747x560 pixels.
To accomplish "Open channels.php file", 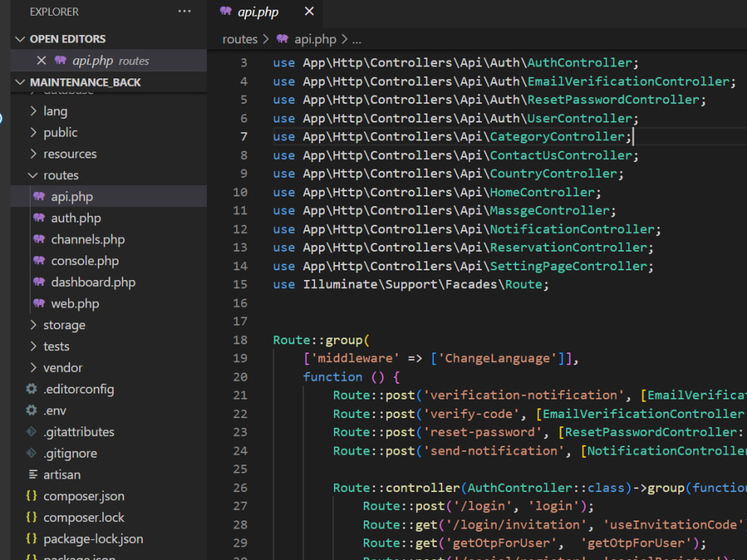I will click(x=87, y=240).
